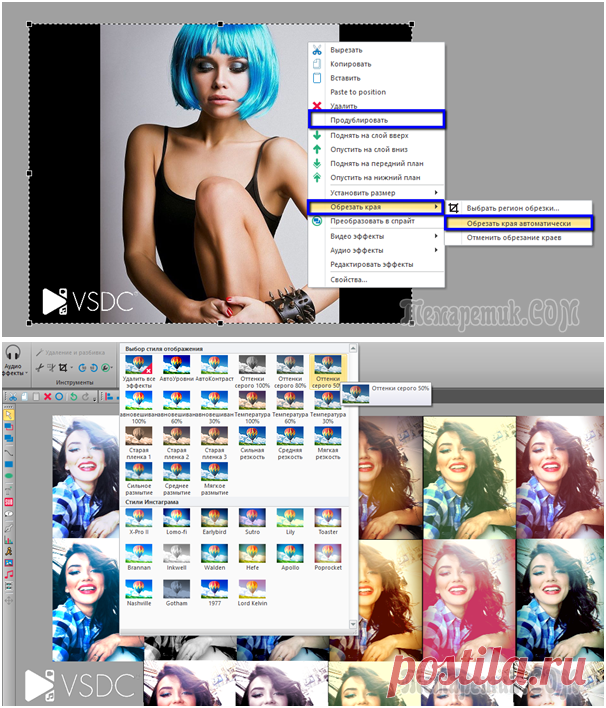606x708 pixels.
Task: Select the curved line tool in sidebar
Action: tap(9, 452)
